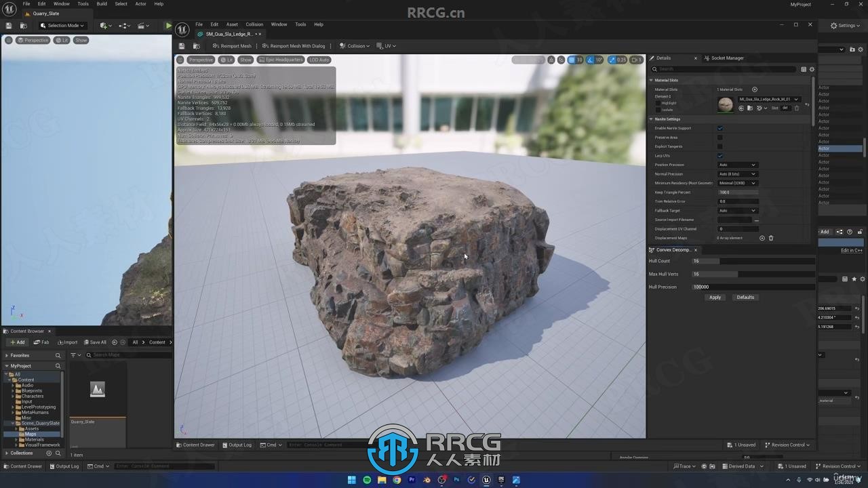This screenshot has height=488, width=868.
Task: Save current level in main toolbar
Action: coord(9,26)
